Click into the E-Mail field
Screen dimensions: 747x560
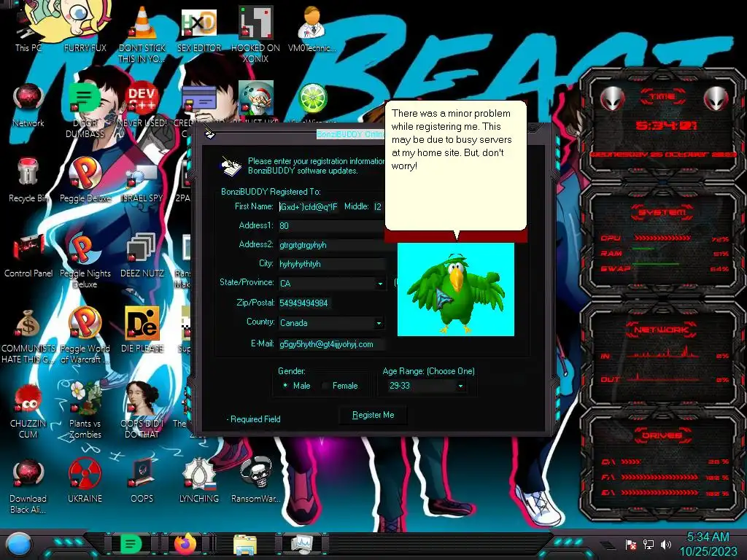(332, 344)
